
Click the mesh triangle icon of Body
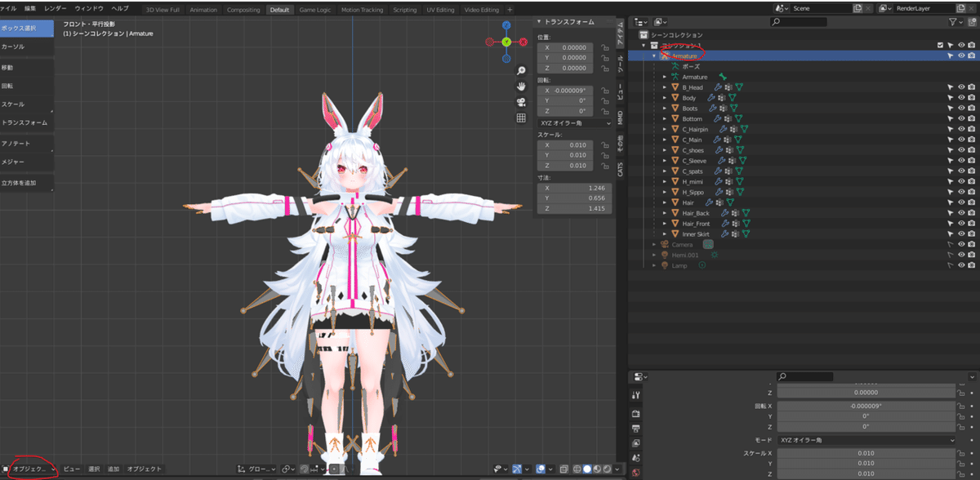tap(675, 98)
